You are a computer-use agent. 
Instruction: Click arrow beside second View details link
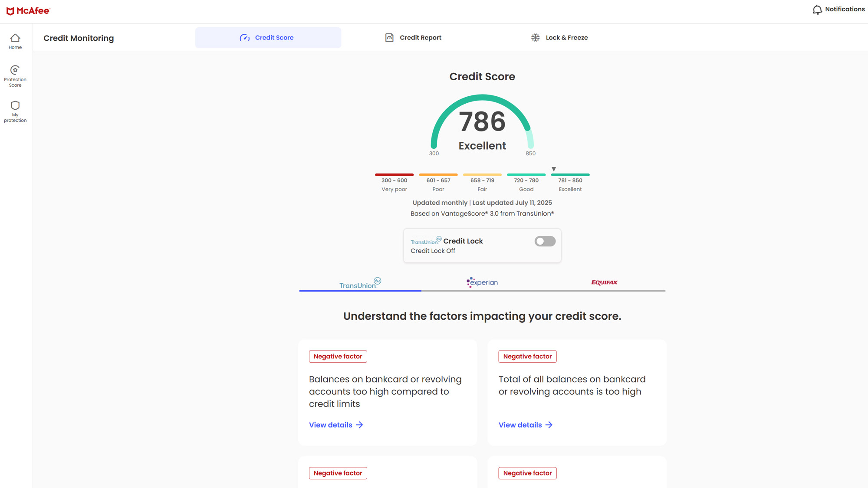(x=549, y=425)
